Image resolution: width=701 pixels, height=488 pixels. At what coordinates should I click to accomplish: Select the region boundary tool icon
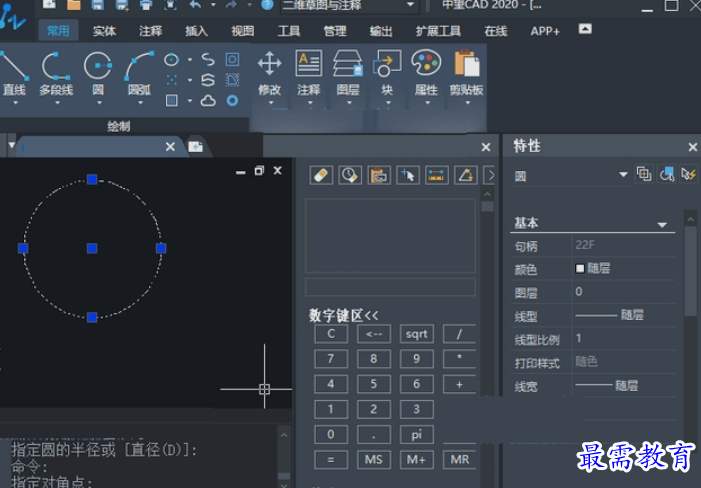tap(232, 59)
